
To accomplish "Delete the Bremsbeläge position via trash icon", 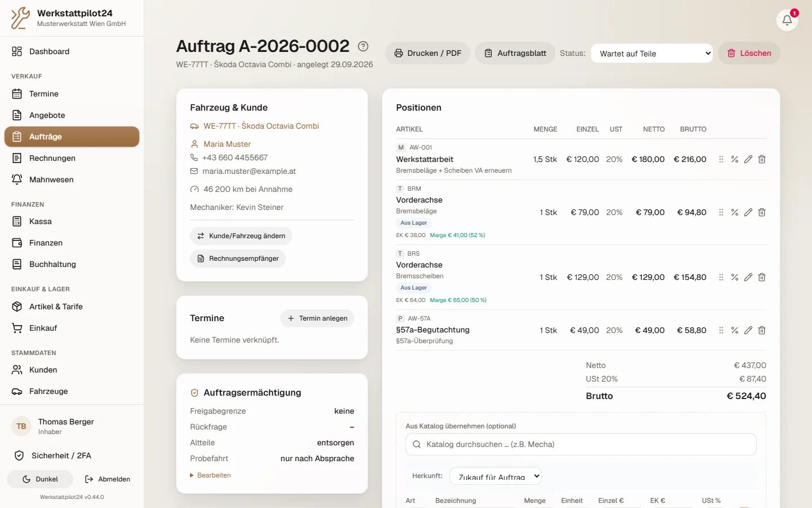I will (762, 212).
